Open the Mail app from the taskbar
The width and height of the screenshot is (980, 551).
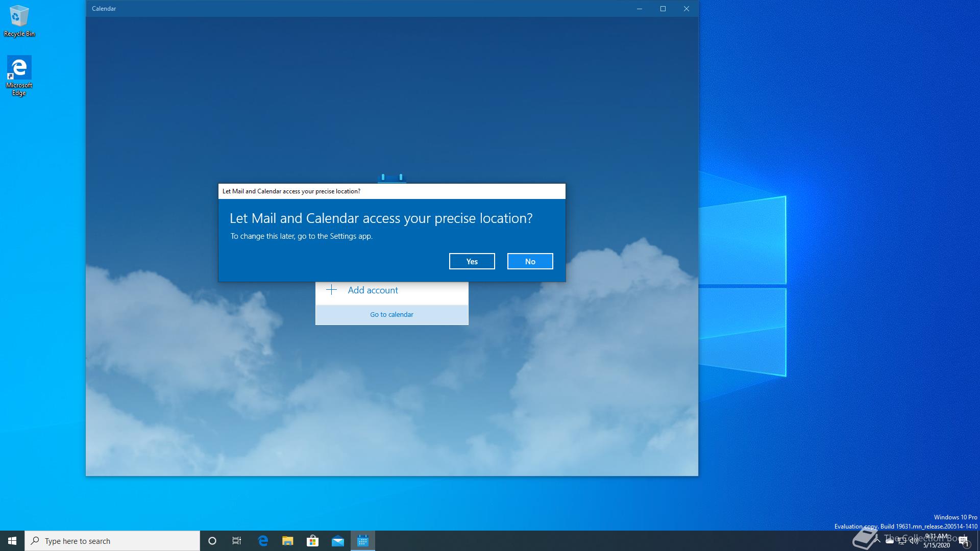[338, 541]
